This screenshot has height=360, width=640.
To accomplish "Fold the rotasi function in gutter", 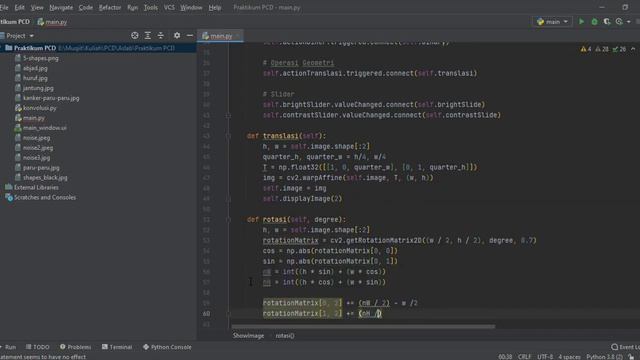I will [228, 220].
